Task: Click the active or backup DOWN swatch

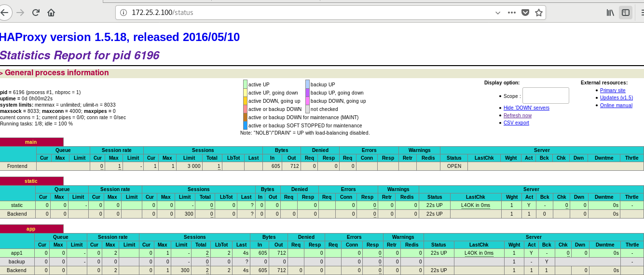Action: [245, 109]
